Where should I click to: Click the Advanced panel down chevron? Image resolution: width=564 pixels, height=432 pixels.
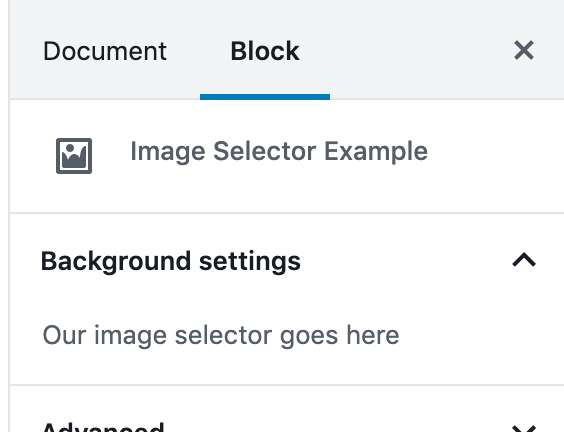tap(524, 428)
